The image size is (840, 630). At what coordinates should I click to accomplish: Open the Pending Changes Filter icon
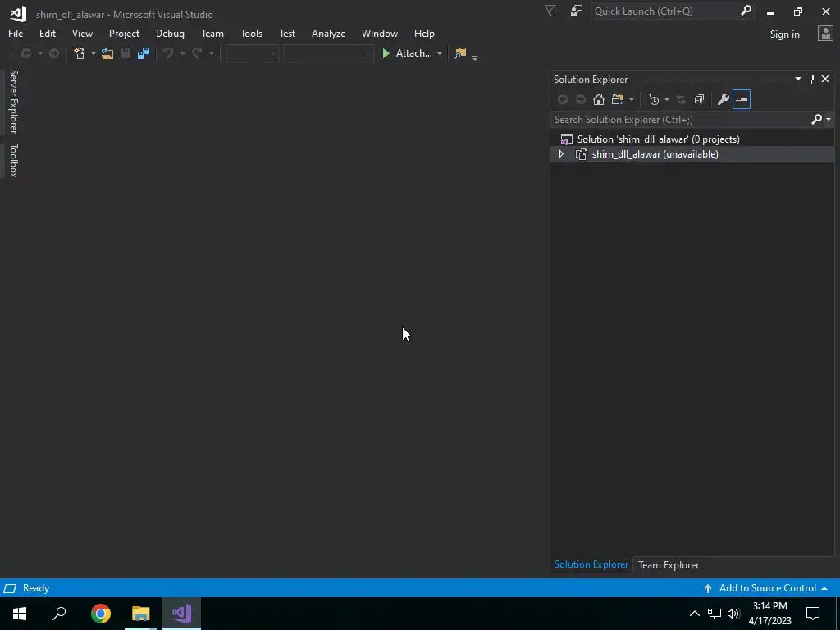[x=654, y=99]
